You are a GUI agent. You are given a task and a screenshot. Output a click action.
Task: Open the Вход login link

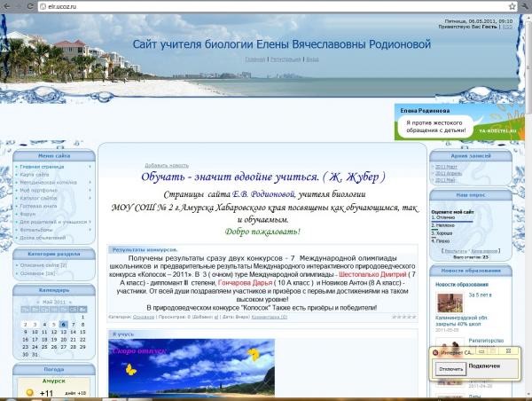tap(312, 59)
